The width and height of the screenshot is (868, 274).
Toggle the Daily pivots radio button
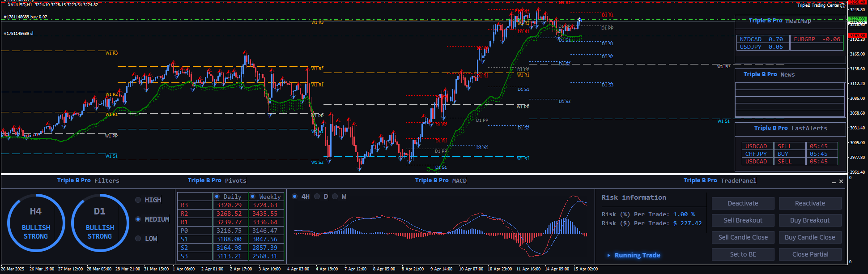pos(217,197)
